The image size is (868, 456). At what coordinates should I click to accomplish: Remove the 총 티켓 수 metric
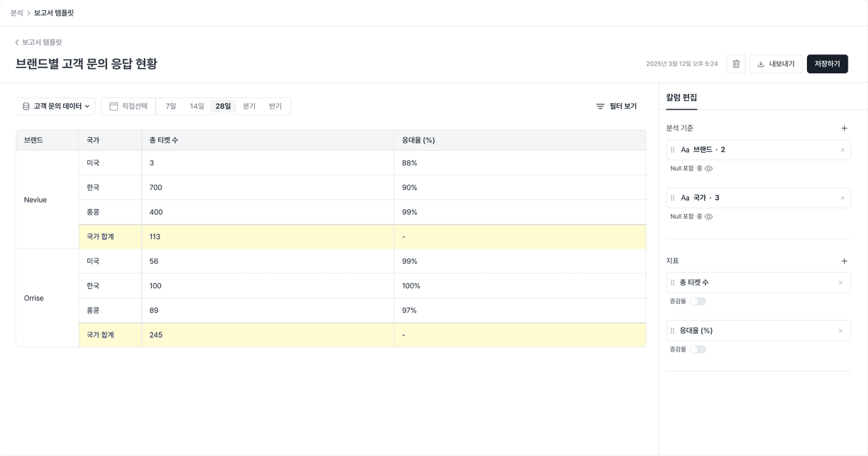(841, 282)
